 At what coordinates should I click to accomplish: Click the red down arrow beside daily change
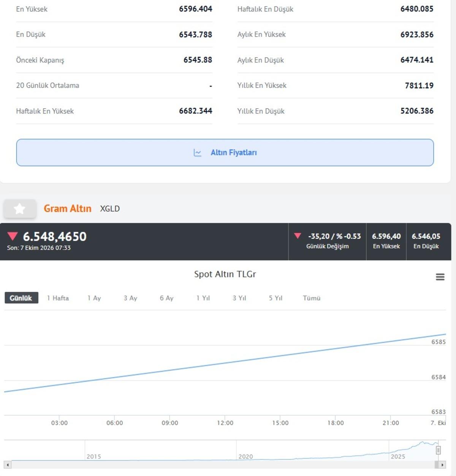pos(298,236)
